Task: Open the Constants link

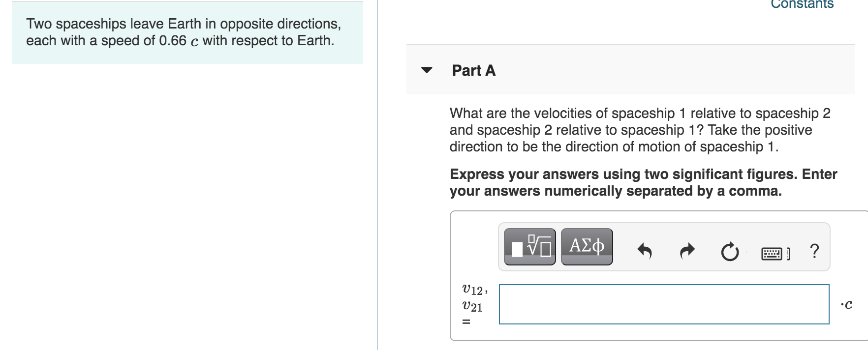Action: (802, 4)
